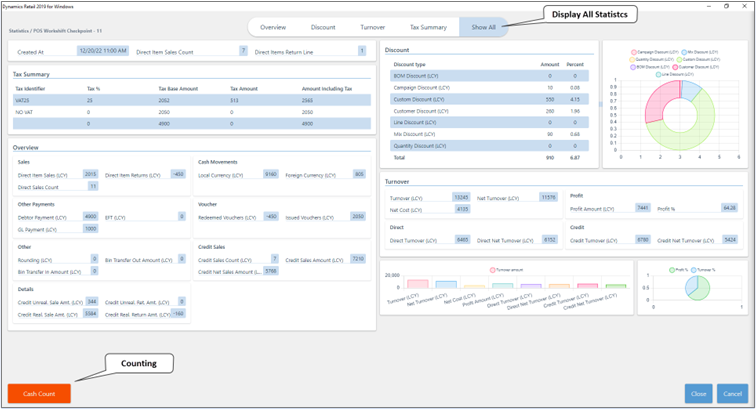
Task: Click the Turnover % legend marker in pie chart
Action: point(694,270)
